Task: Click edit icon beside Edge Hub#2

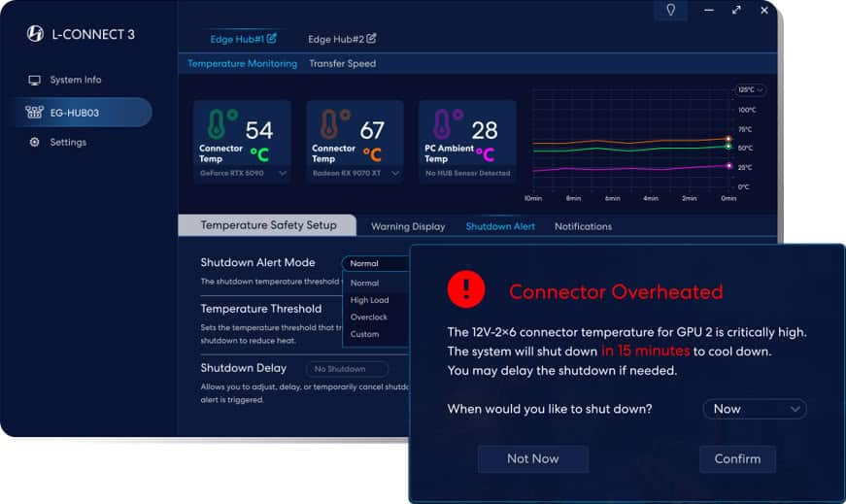Action: [x=371, y=38]
